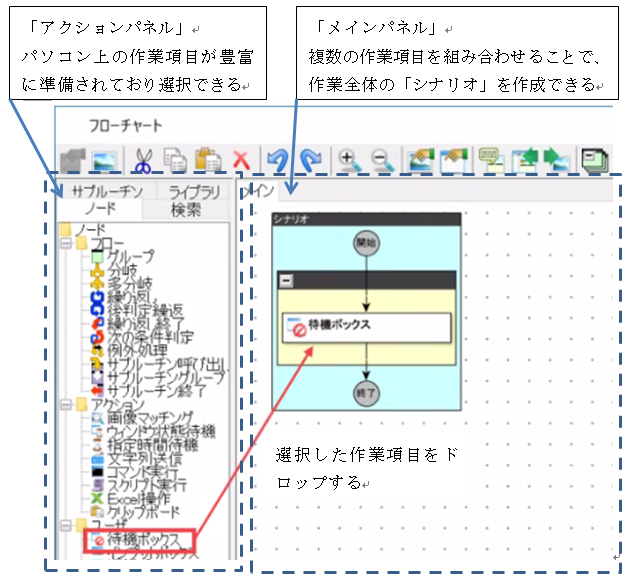Zoom out with the minus magnifier

coord(382,161)
